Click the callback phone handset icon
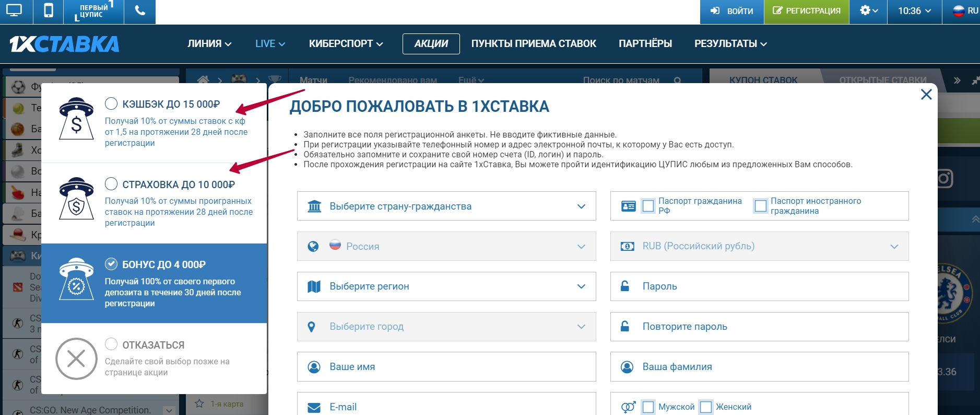The height and width of the screenshot is (415, 980). pos(140,11)
